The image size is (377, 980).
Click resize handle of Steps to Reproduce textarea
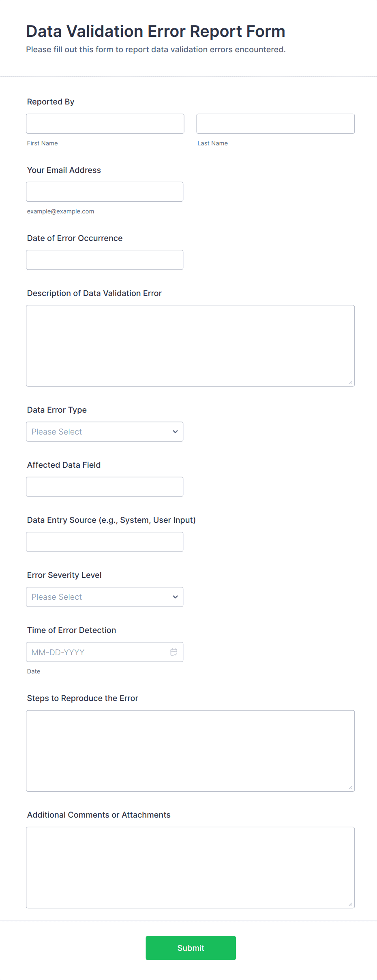(x=350, y=787)
